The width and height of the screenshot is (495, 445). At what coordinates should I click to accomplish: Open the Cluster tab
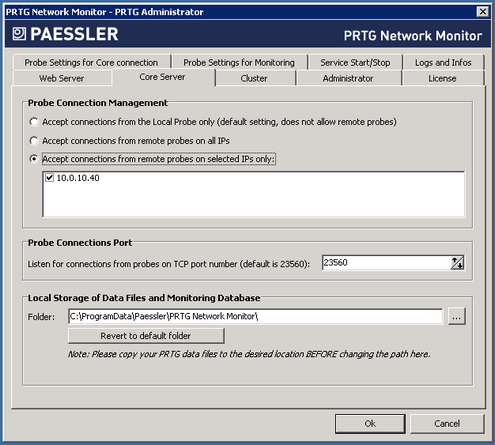coord(254,78)
